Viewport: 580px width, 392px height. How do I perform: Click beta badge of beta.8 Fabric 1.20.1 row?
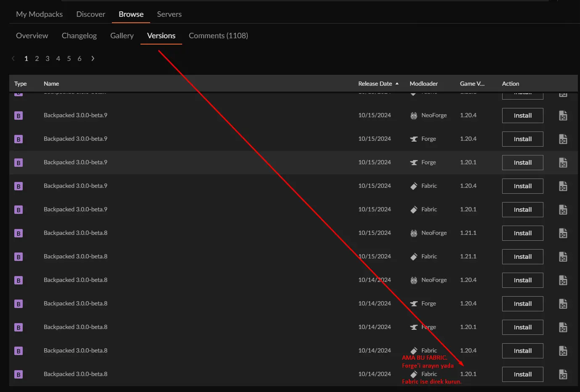[19, 374]
